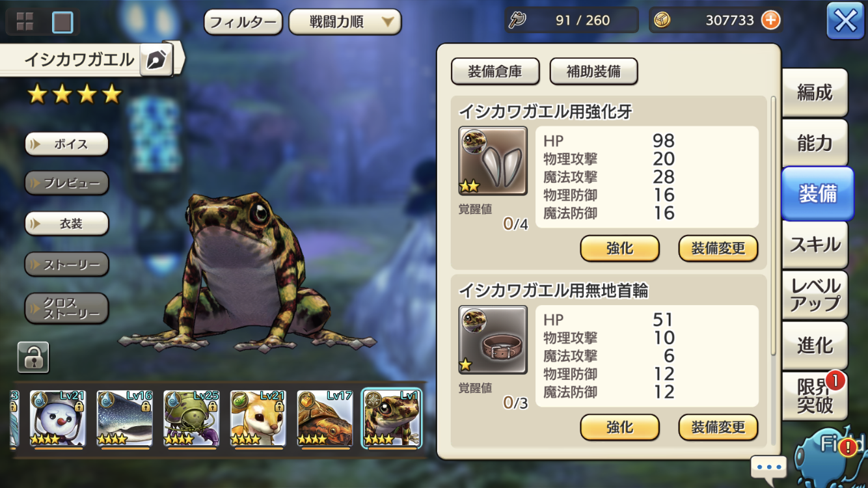Screen dimensions: 868x488
Task: Edit the イシカワガエル name with pen icon
Action: tap(156, 60)
